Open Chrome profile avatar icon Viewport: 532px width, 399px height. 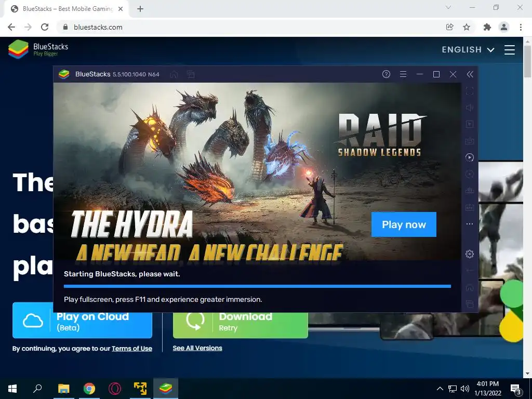pyautogui.click(x=504, y=27)
